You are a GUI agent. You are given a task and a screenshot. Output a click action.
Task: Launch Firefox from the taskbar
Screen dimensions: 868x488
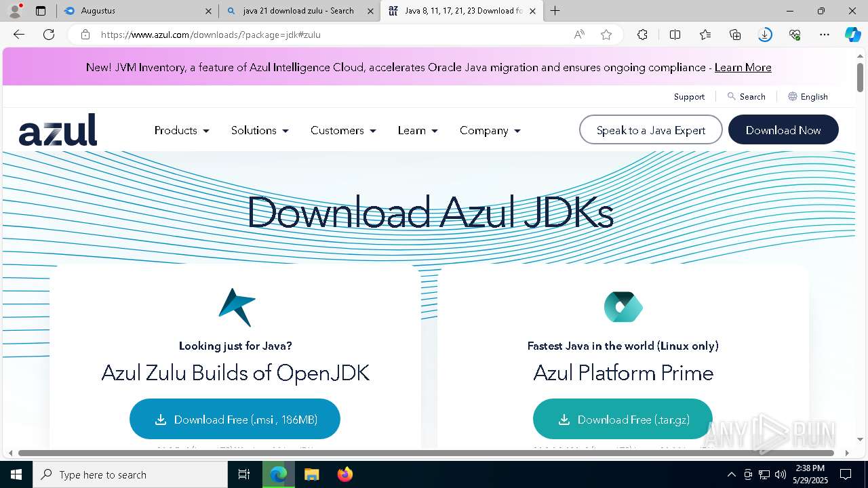345,474
